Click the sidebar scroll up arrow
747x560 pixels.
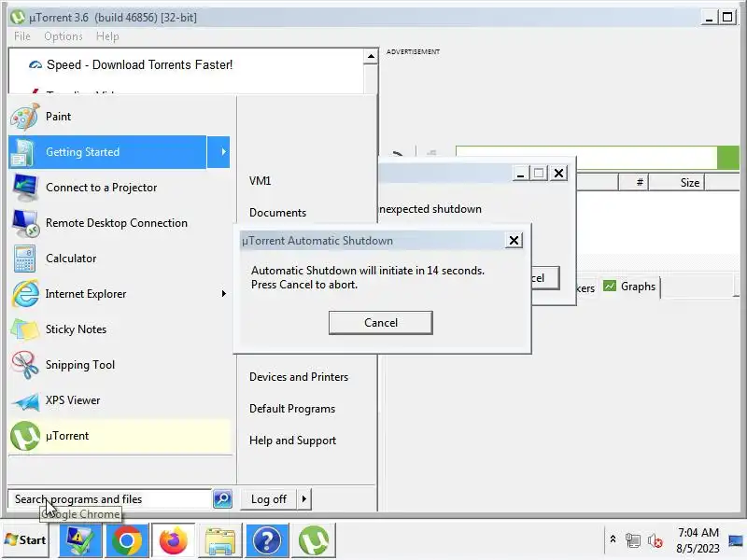371,56
